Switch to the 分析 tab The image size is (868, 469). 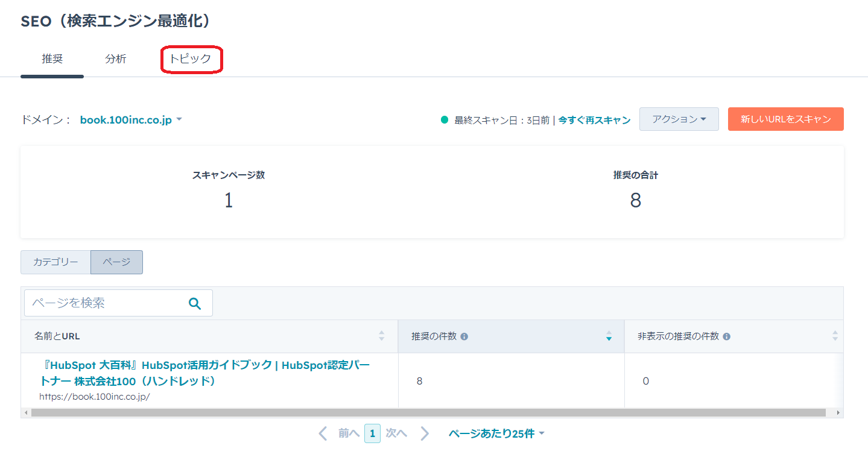coord(116,59)
